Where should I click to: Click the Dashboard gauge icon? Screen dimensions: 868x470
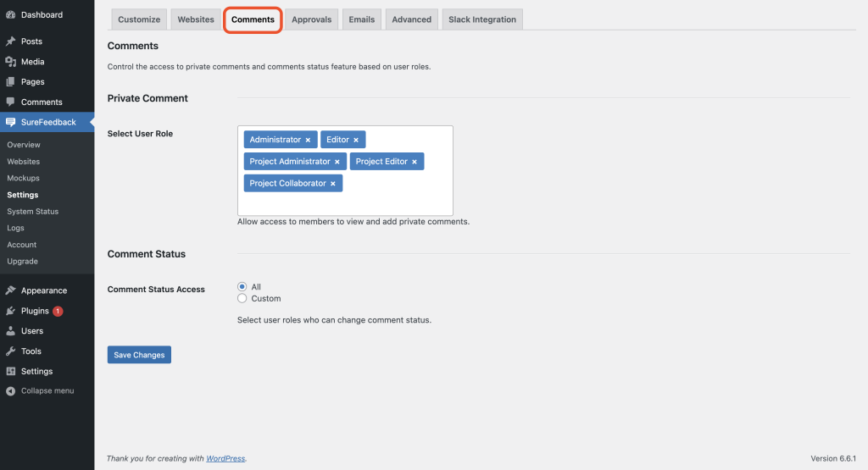tap(10, 15)
